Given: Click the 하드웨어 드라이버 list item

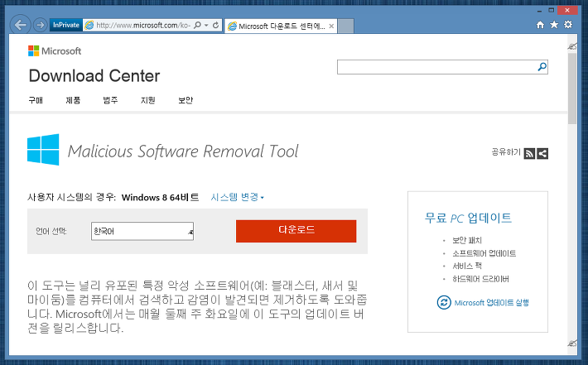Looking at the screenshot, I should click(480, 279).
